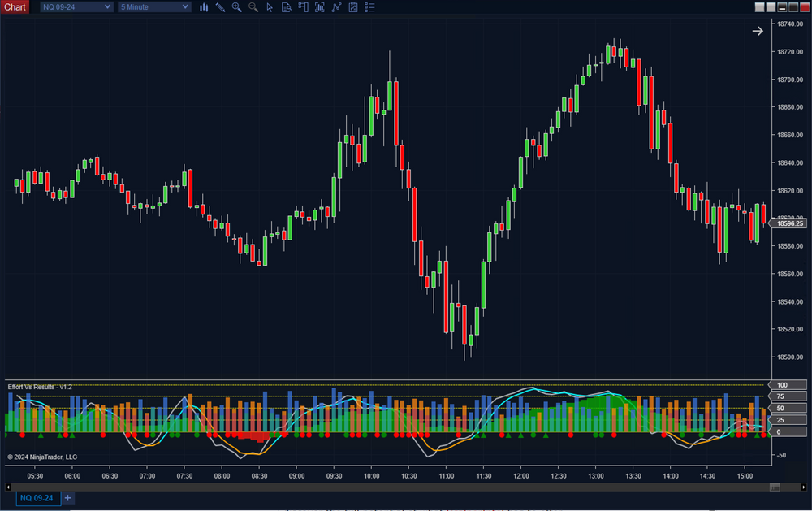This screenshot has width=812, height=511.
Task: Select the drawing tools pencil icon
Action: coord(220,7)
